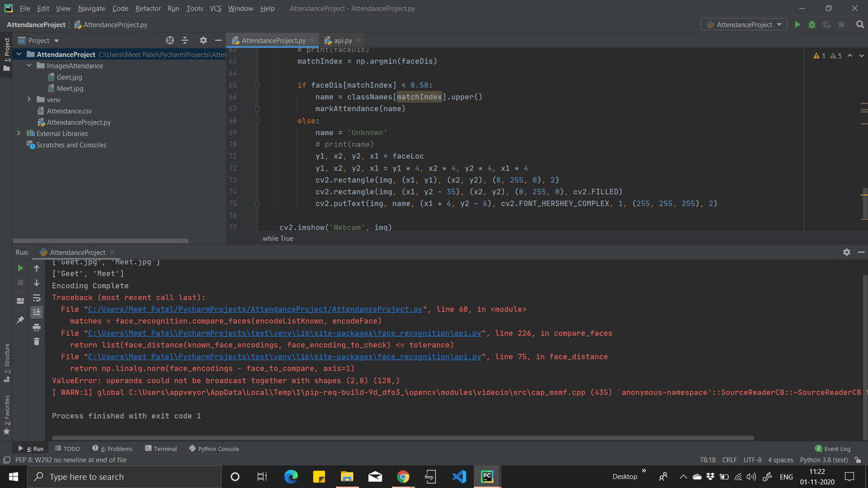
Task: Click the locate file target icon in Project panel
Action: click(x=170, y=40)
